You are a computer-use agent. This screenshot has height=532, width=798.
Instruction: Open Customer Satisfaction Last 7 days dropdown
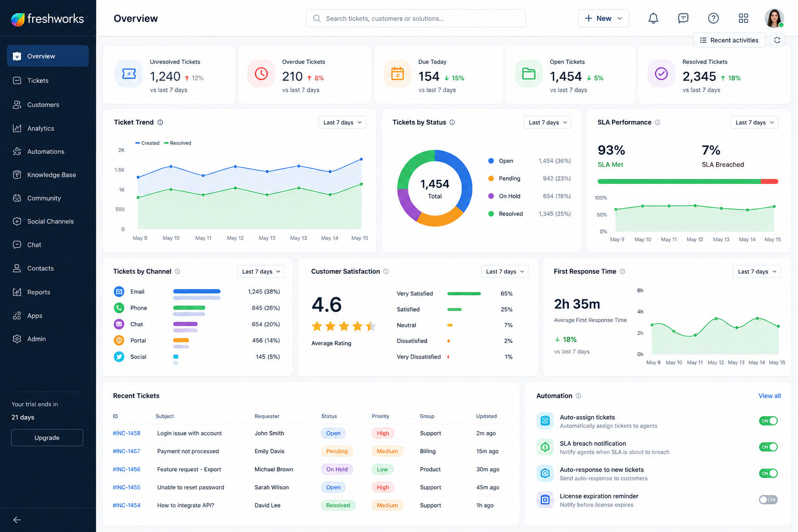[x=504, y=272]
